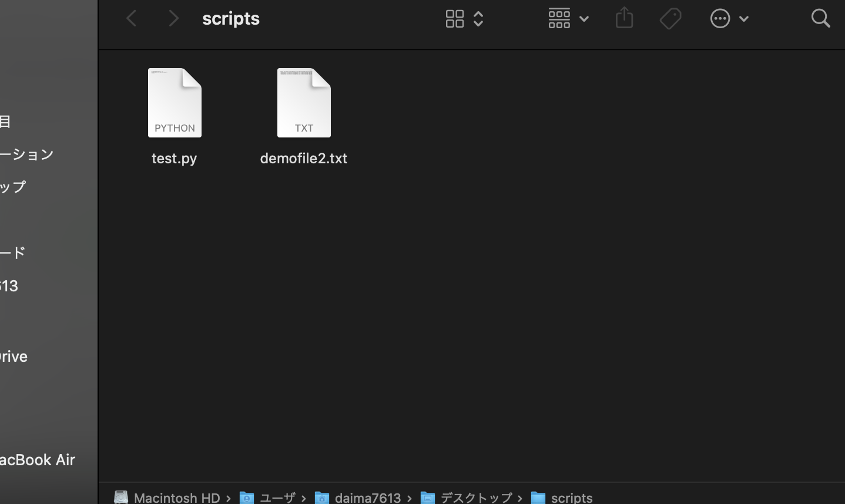Image resolution: width=845 pixels, height=504 pixels.
Task: Select the ユーザ folder in the path bar
Action: (x=277, y=498)
